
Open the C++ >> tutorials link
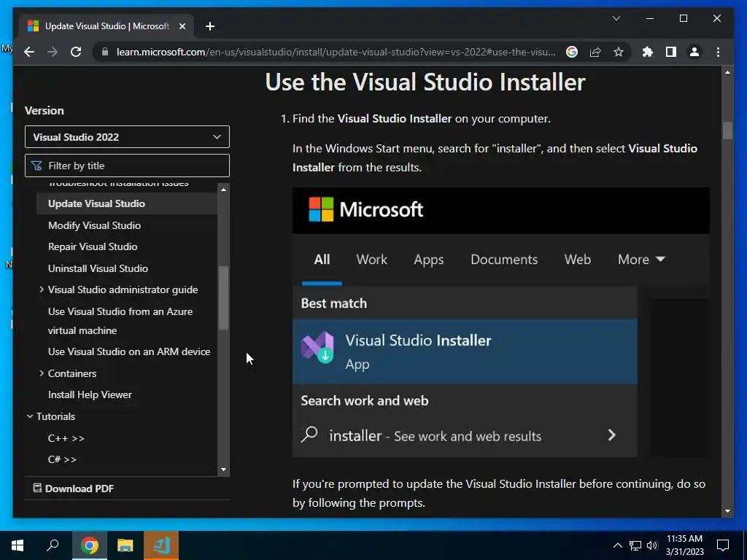(x=66, y=438)
